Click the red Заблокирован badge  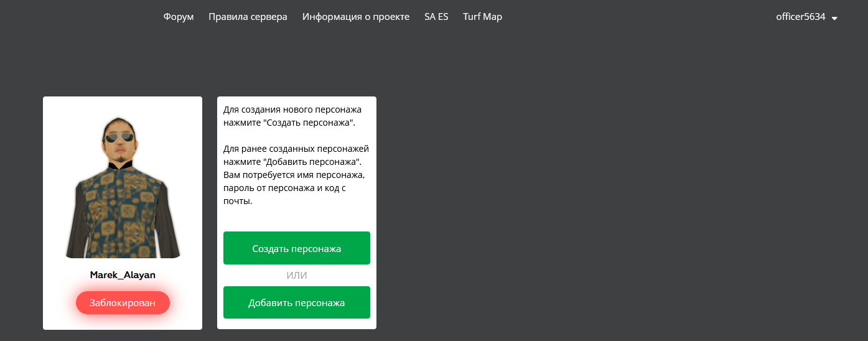[x=123, y=303]
